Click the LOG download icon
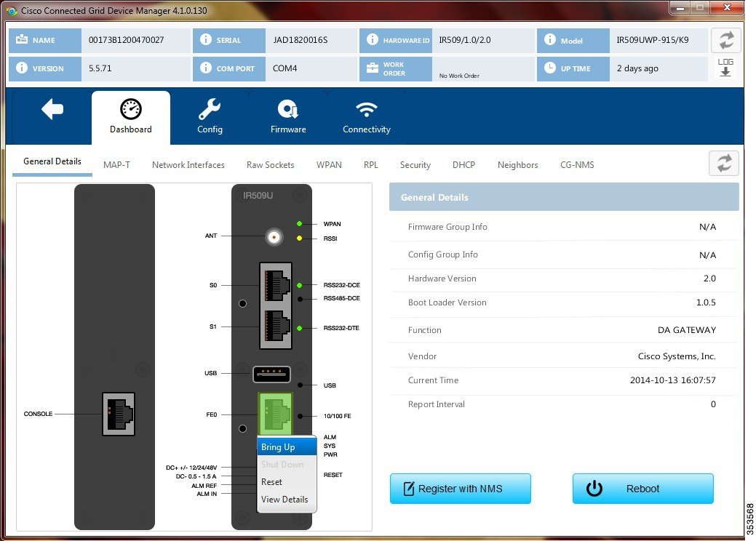This screenshot has width=756, height=541. pos(725,68)
